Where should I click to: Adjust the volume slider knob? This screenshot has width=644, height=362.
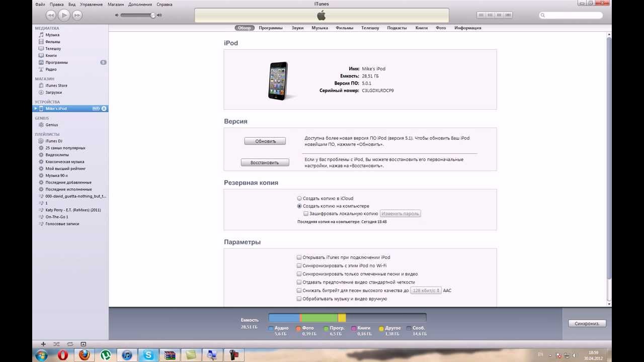coord(153,16)
